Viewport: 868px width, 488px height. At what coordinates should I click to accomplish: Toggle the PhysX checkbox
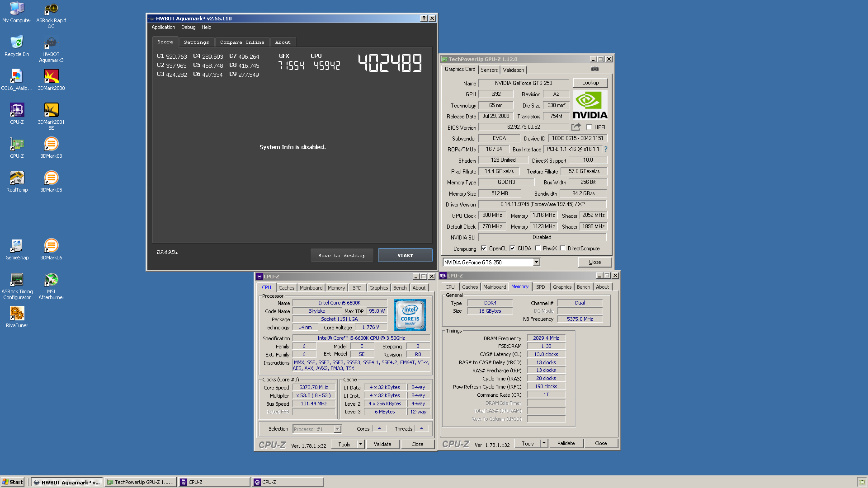click(x=538, y=248)
